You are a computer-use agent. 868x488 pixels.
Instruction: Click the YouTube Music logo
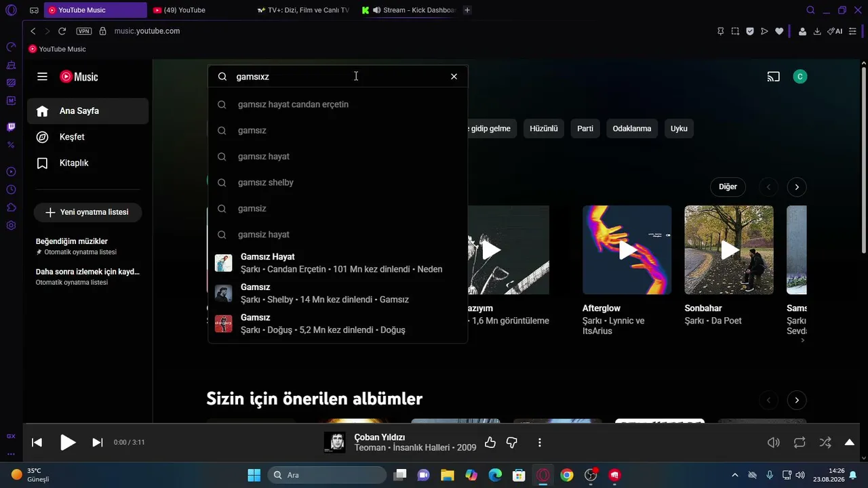[x=79, y=77]
